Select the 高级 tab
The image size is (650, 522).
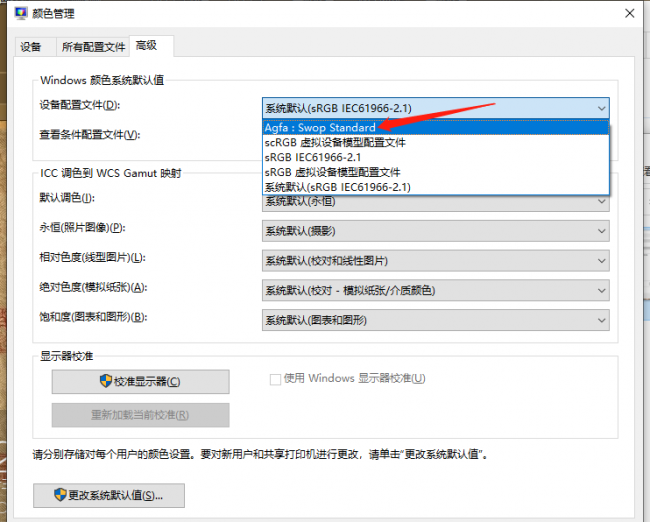point(151,46)
